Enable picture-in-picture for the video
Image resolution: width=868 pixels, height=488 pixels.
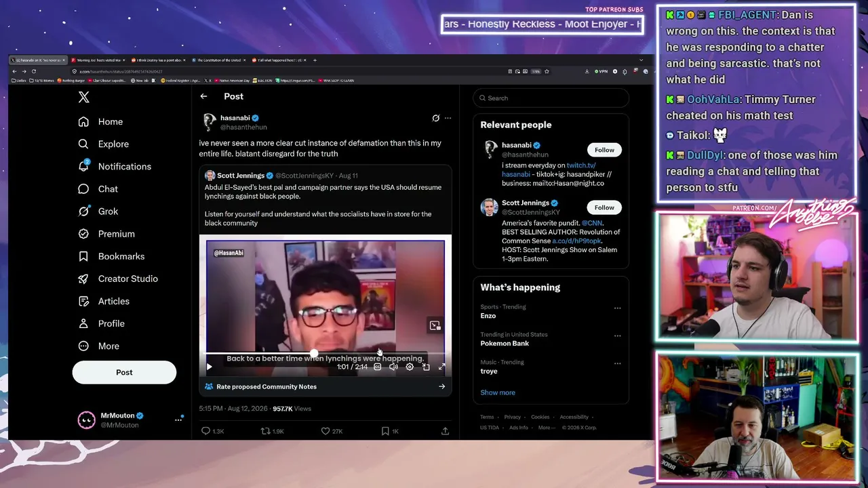tap(426, 367)
